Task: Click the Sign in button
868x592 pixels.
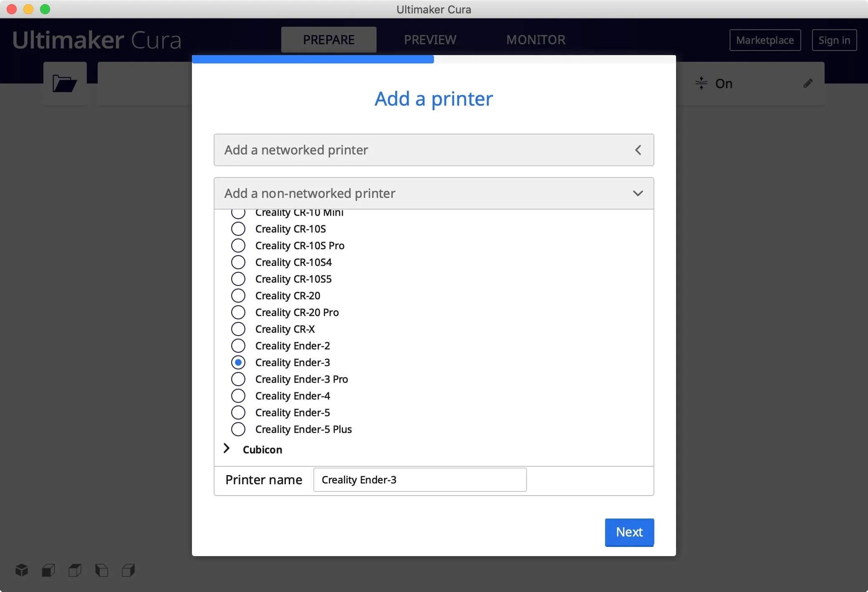Action: 834,40
